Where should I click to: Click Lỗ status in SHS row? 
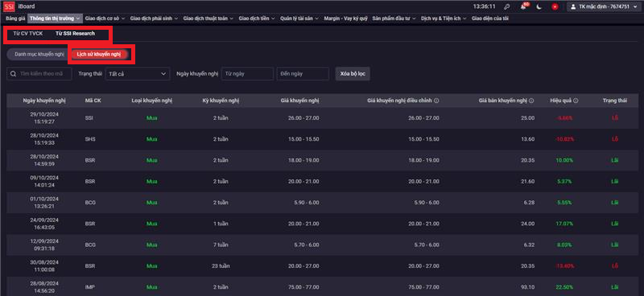615,139
